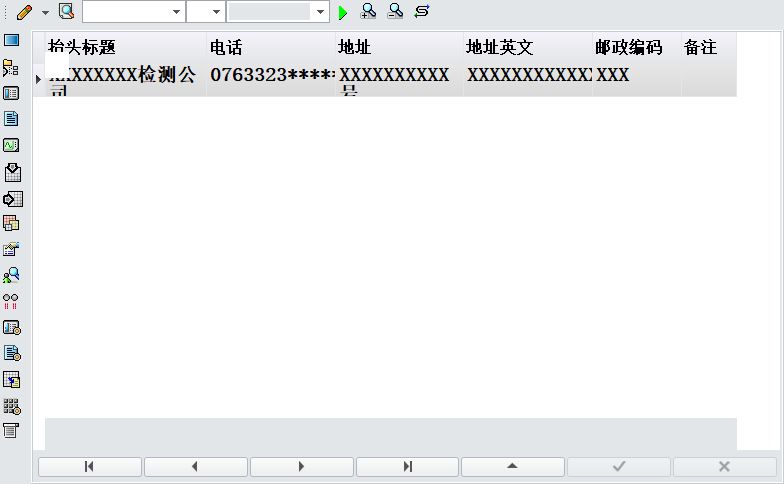Select the XXXXXXXXXX号 cell under 地址
784x484 pixels.
[x=399, y=80]
